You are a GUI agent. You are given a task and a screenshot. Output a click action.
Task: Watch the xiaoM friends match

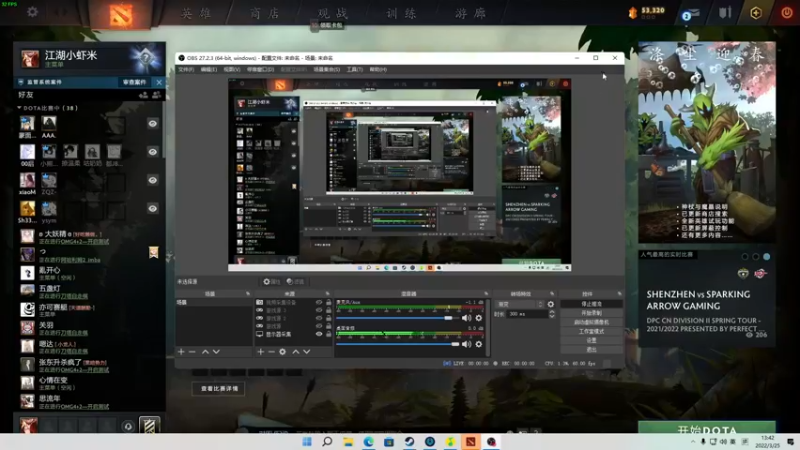[153, 180]
